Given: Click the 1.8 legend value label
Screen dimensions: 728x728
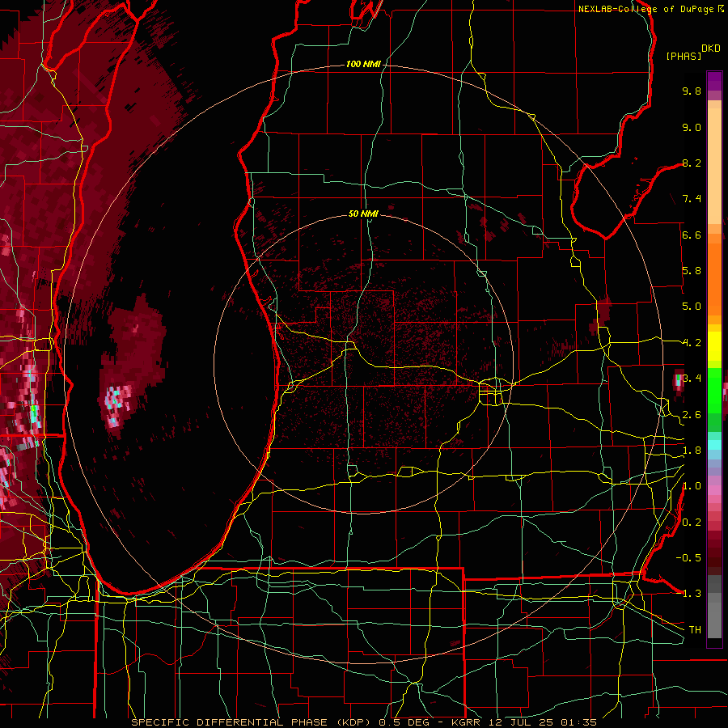Looking at the screenshot, I should click(692, 451).
